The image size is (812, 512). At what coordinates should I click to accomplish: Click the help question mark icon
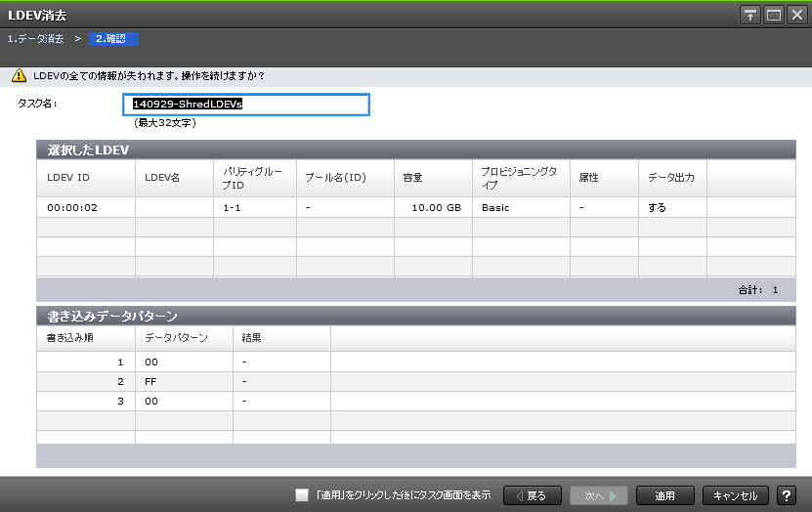[x=786, y=495]
